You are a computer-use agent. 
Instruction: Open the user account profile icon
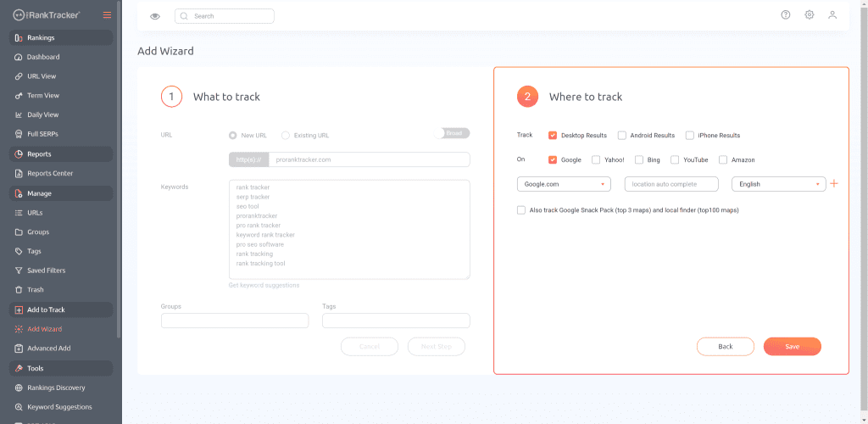click(x=832, y=15)
